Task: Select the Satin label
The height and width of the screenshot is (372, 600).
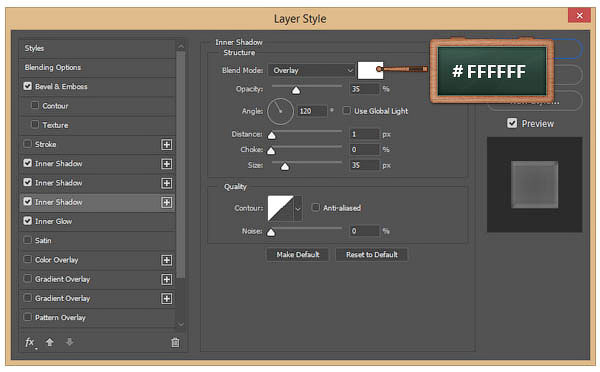Action: (x=43, y=241)
